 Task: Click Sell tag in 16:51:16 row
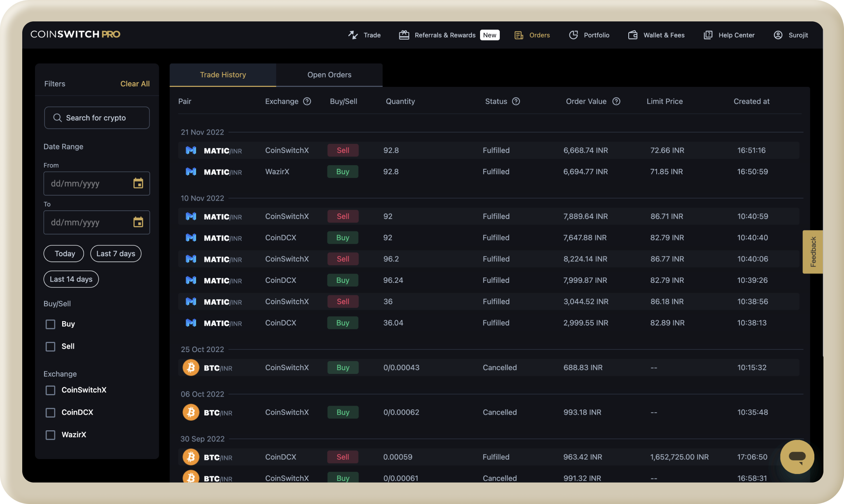[343, 150]
